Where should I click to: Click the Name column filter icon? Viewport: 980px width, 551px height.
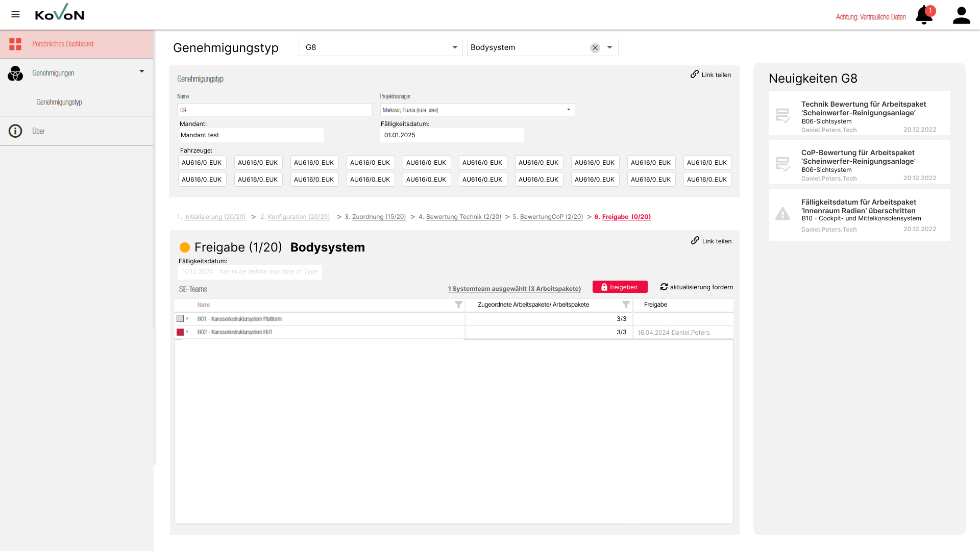pos(458,305)
